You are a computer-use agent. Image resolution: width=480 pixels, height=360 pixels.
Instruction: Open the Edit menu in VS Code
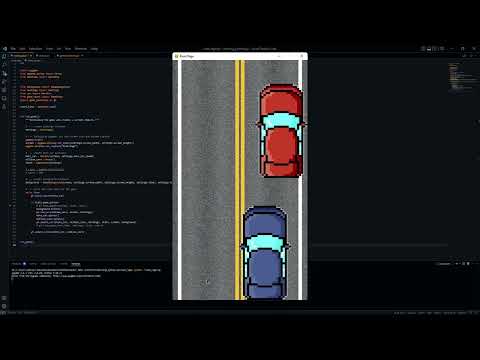22,49
